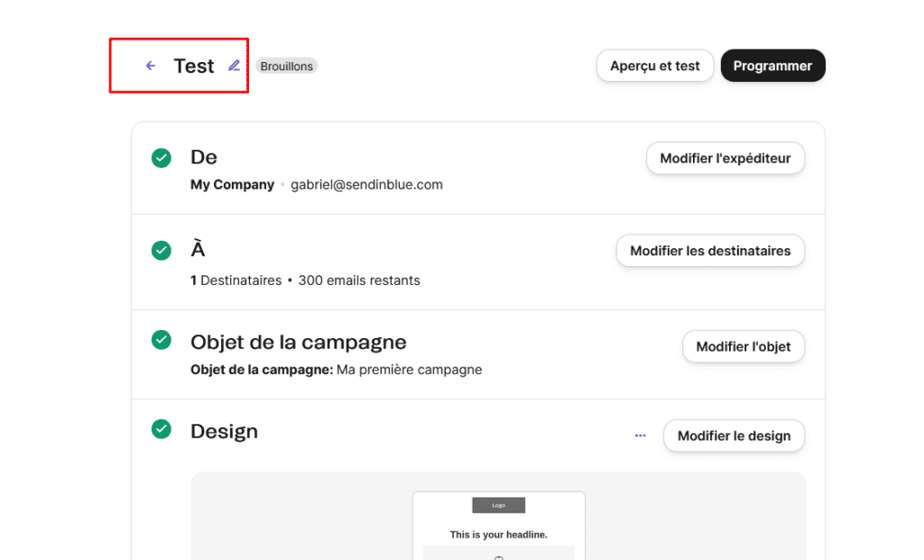The width and height of the screenshot is (924, 560).
Task: Click subject text Ma première campagne
Action: click(409, 369)
